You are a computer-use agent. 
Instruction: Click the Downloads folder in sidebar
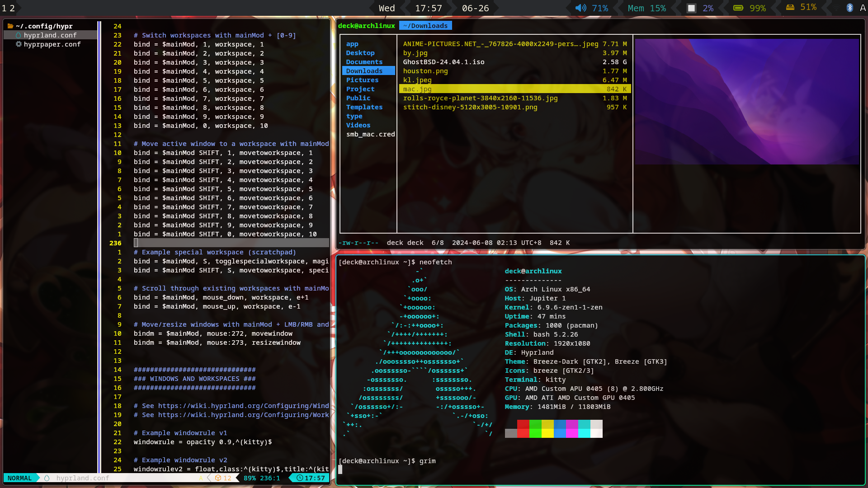point(364,71)
